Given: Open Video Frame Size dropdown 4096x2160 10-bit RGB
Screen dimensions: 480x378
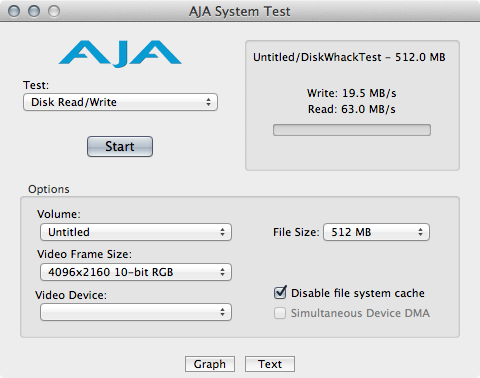Looking at the screenshot, I should point(136,272).
